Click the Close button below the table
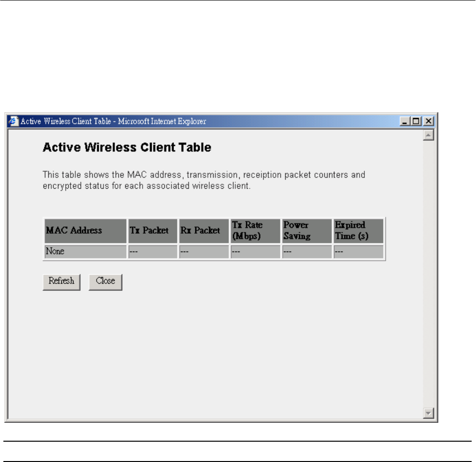Viewport: 476px width, 462px height. 105,282
